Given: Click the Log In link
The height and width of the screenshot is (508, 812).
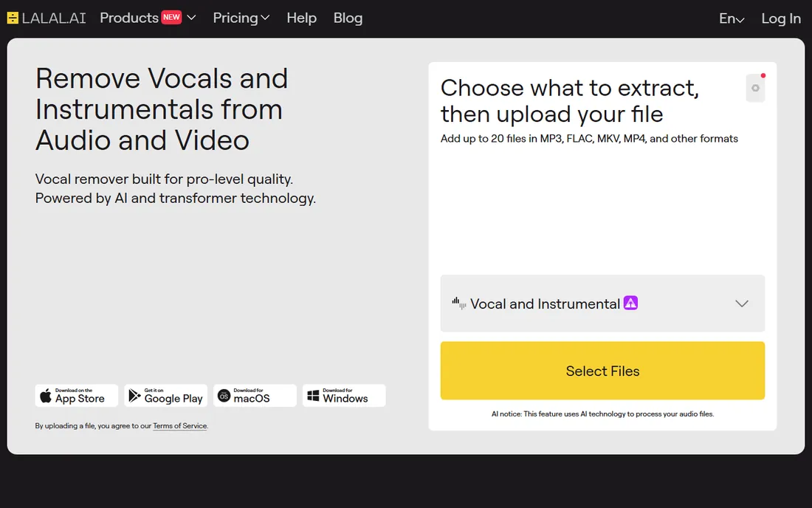Looking at the screenshot, I should click(781, 18).
